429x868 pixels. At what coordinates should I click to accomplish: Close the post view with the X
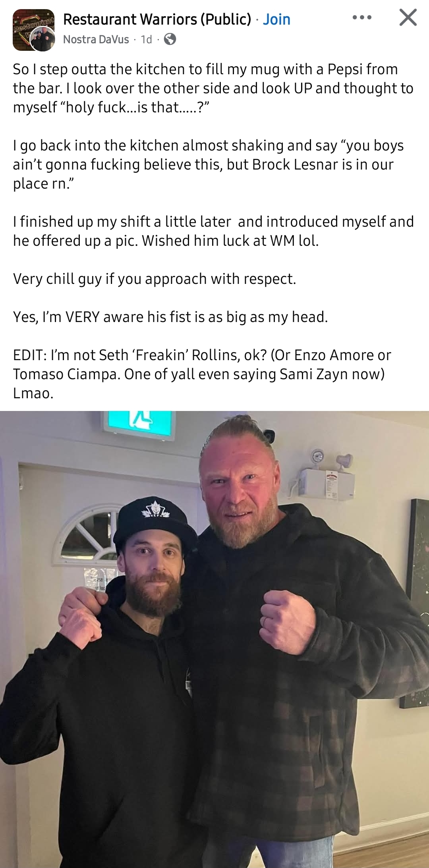408,17
